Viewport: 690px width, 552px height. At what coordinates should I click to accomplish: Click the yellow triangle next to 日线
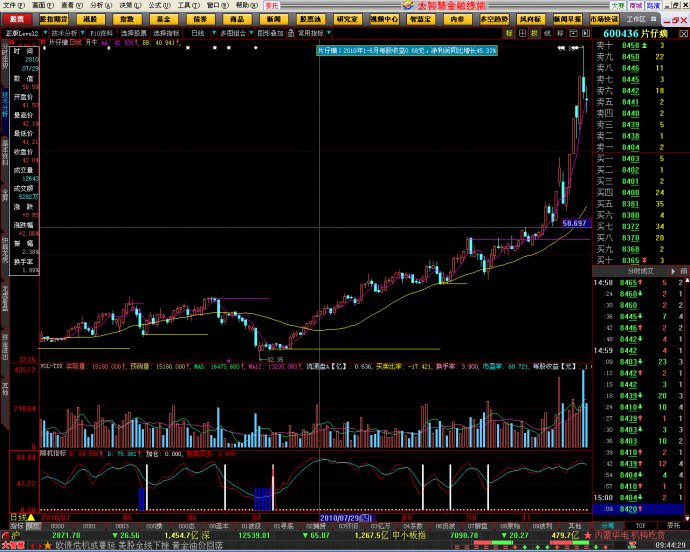coord(32,517)
